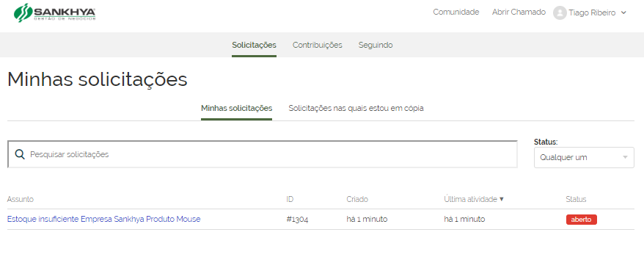Open the Status Qualquer um dropdown
The height and width of the screenshot is (271, 644).
(x=584, y=157)
